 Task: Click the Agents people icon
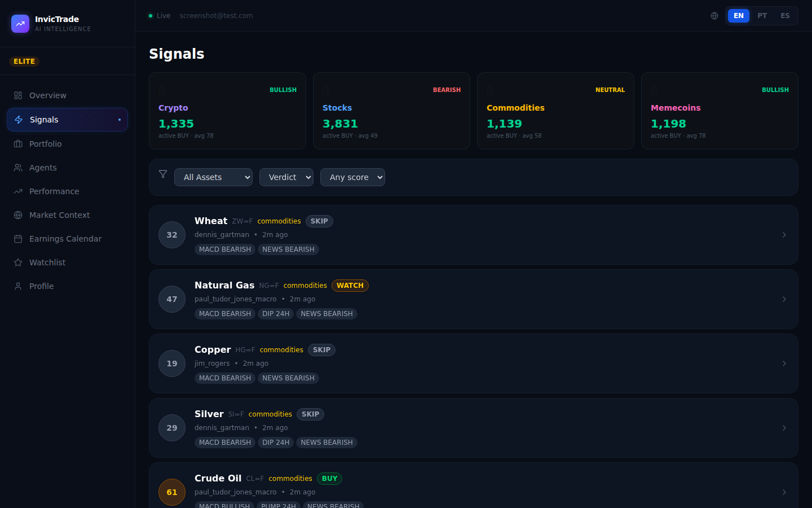pos(17,167)
